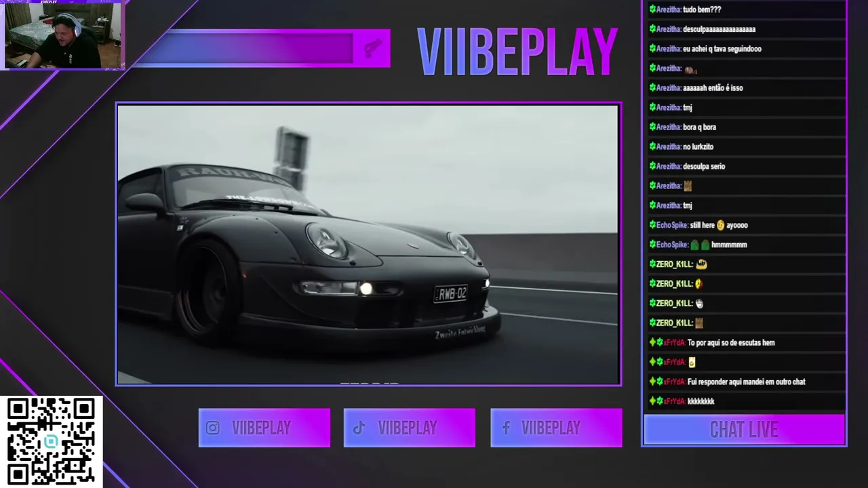Select the message 'desculpaaaaaaaaaaaaaaa'
The image size is (868, 488).
point(719,29)
